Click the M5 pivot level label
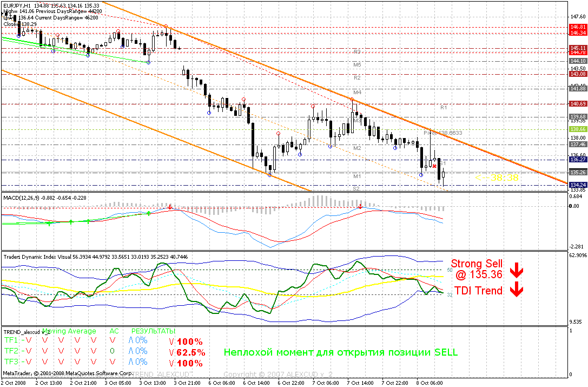Screen dimensions: 588x387 (x=357, y=64)
